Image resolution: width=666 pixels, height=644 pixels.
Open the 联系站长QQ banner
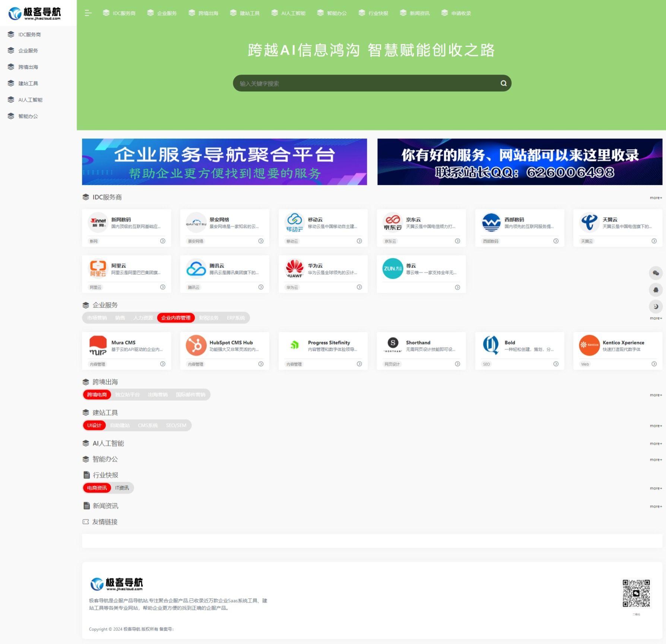coord(520,162)
